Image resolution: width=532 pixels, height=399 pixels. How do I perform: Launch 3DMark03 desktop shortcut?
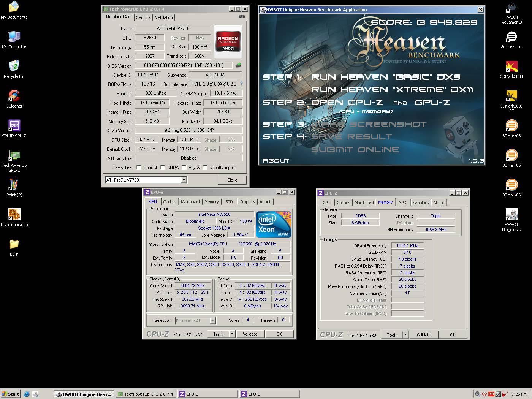tap(511, 129)
